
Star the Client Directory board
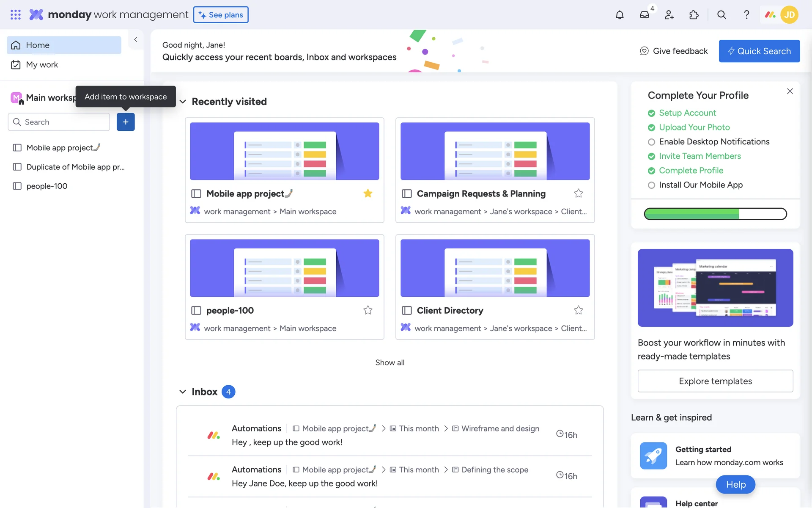pos(578,310)
